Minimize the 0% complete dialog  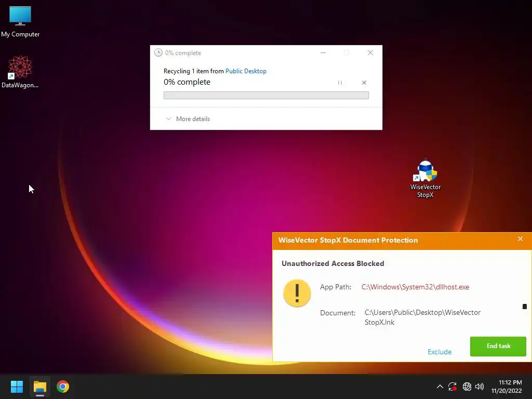click(x=323, y=52)
